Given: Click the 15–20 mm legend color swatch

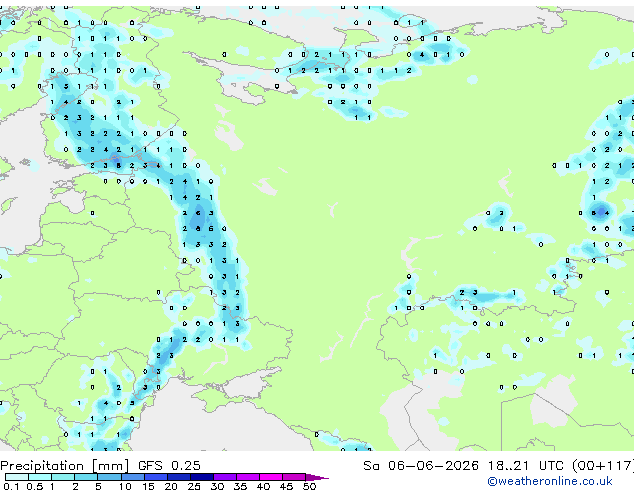Looking at the screenshot, I should click(155, 477).
